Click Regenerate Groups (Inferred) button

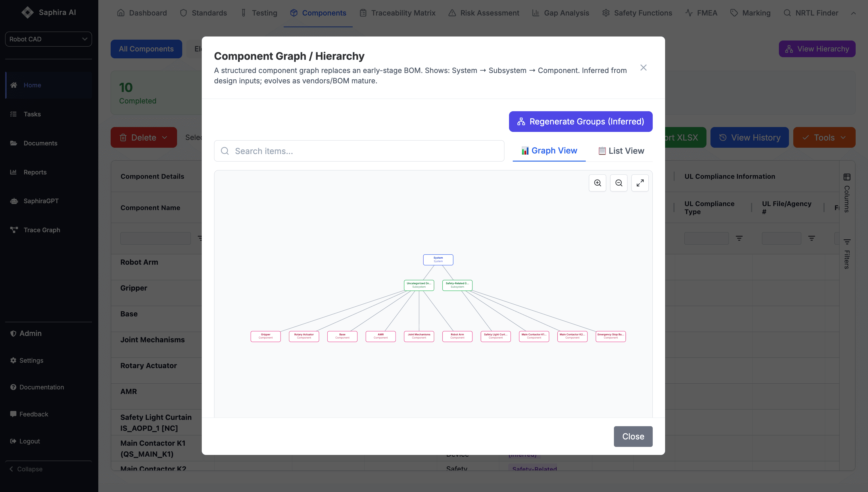click(x=581, y=122)
